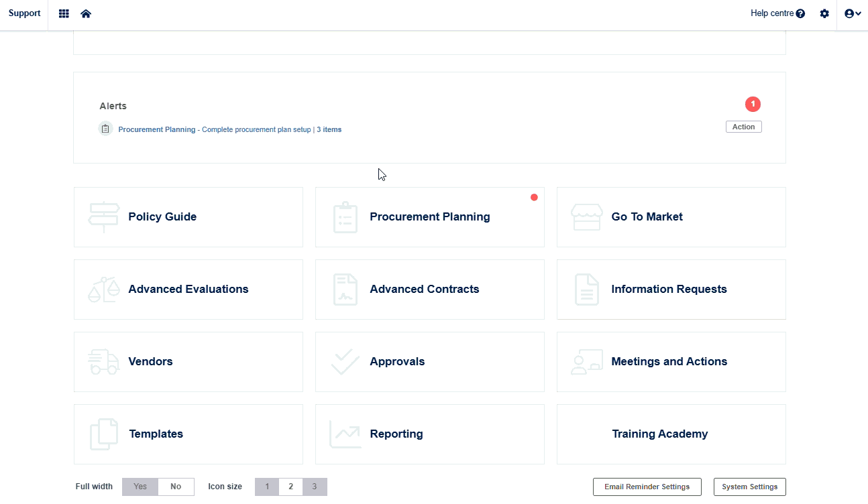Select icon size 1
This screenshot has height=504, width=868.
point(267,487)
